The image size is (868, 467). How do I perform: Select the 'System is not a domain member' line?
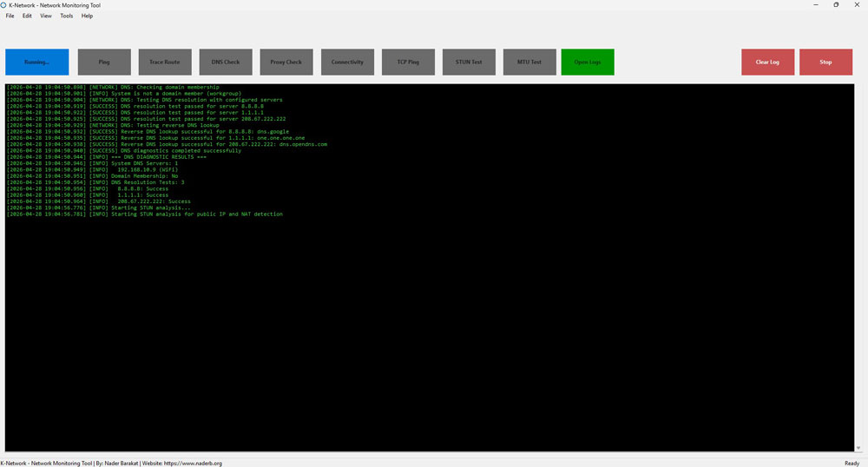[x=124, y=94]
